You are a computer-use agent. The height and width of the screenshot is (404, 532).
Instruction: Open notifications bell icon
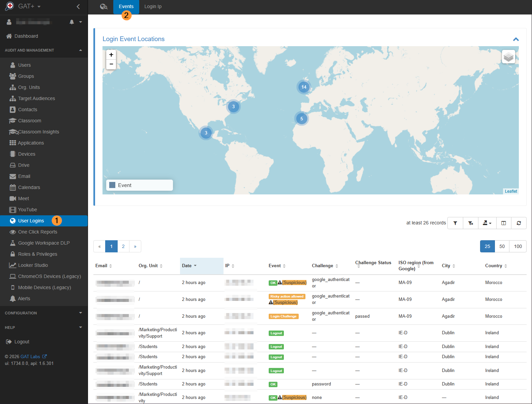(x=71, y=22)
